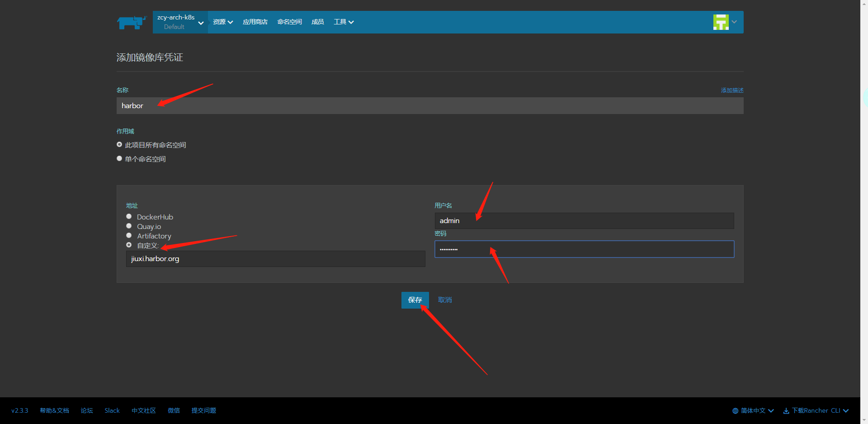Choose Quay.io as registry address
The image size is (868, 424).
point(129,226)
